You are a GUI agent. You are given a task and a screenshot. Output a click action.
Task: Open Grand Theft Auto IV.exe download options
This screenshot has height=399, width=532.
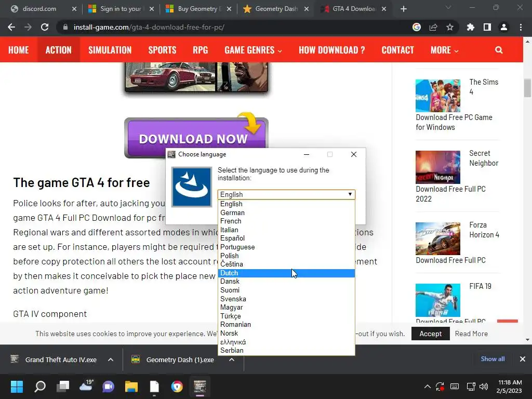tap(111, 360)
